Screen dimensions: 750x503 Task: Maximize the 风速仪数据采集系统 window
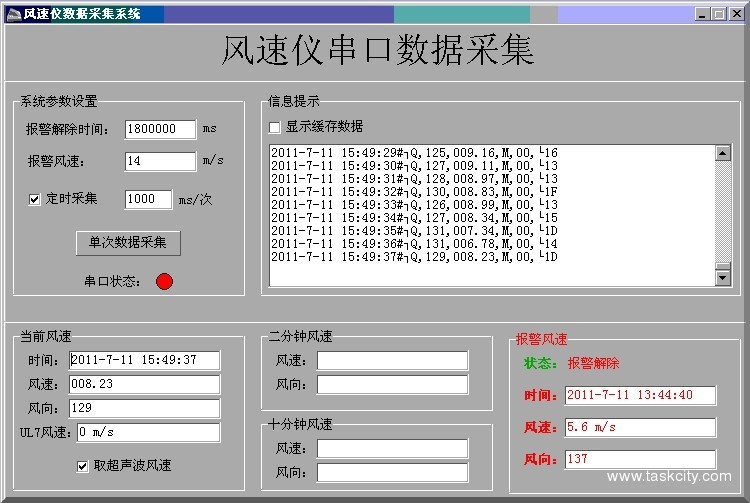(x=718, y=14)
